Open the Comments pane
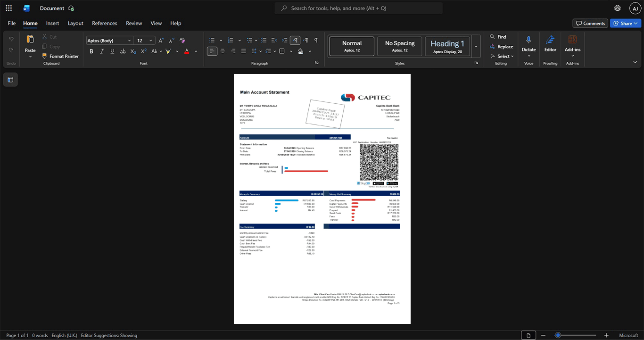This screenshot has width=644, height=340. (590, 23)
